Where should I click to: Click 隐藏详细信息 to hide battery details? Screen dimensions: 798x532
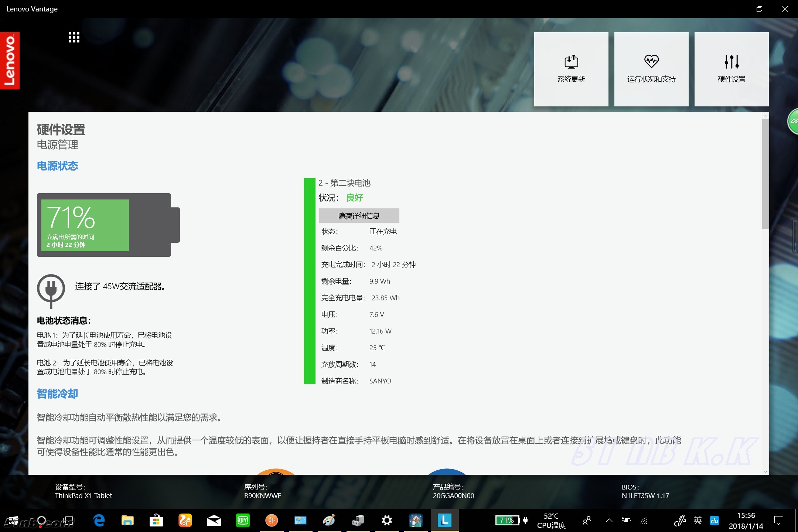359,216
